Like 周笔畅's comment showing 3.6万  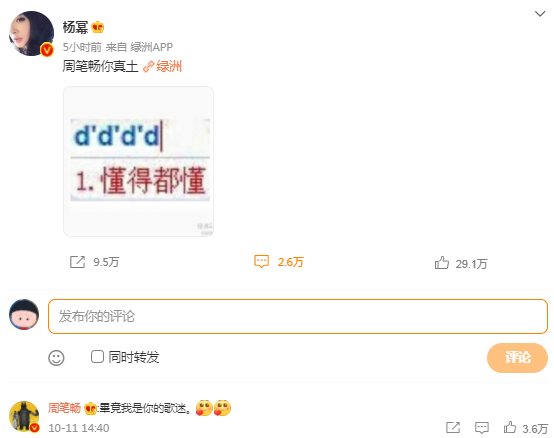click(509, 427)
